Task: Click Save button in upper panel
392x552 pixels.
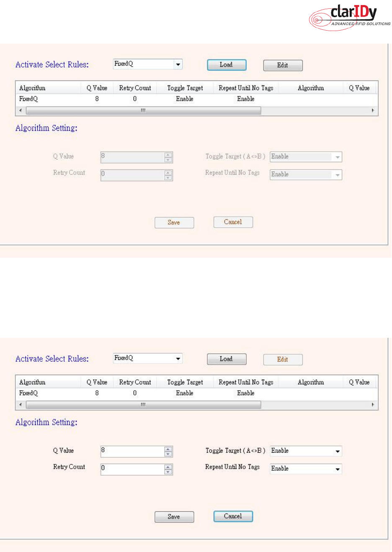Action: point(174,223)
